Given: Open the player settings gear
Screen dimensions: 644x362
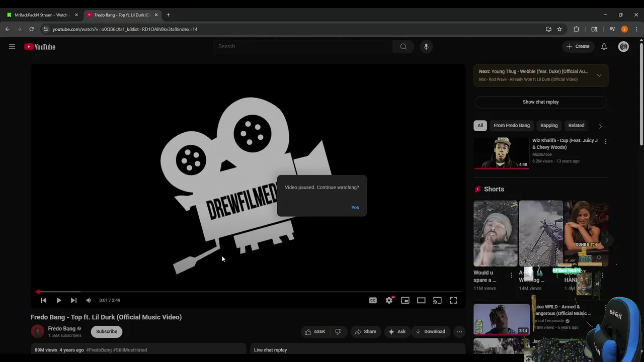Looking at the screenshot, I should [389, 300].
